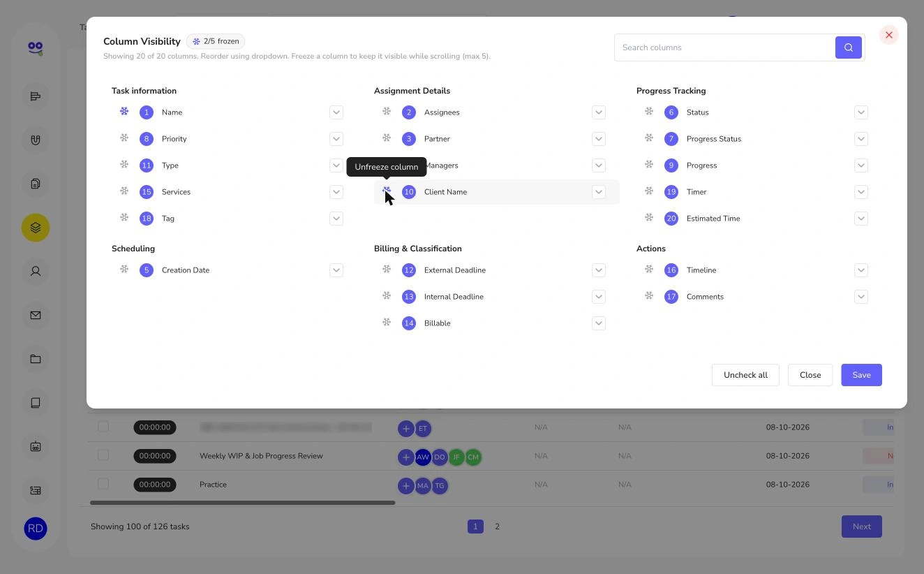The width and height of the screenshot is (924, 574).
Task: Click snowflake icon beside Internal Deadline
Action: pyautogui.click(x=387, y=295)
